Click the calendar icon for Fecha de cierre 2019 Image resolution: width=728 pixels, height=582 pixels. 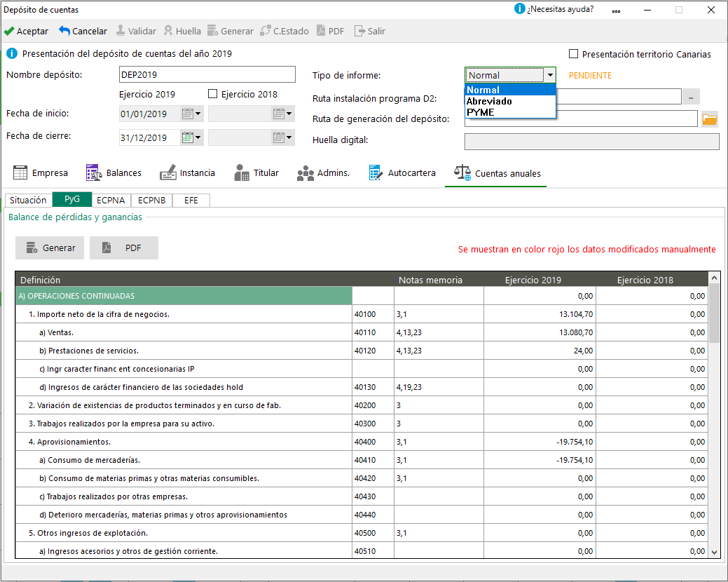[188, 137]
